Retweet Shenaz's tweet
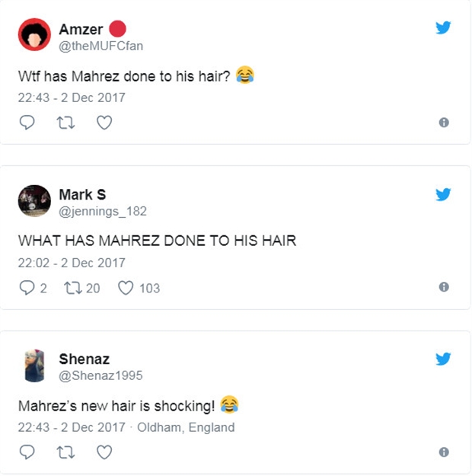This screenshot has height=476, width=472. pos(66,452)
